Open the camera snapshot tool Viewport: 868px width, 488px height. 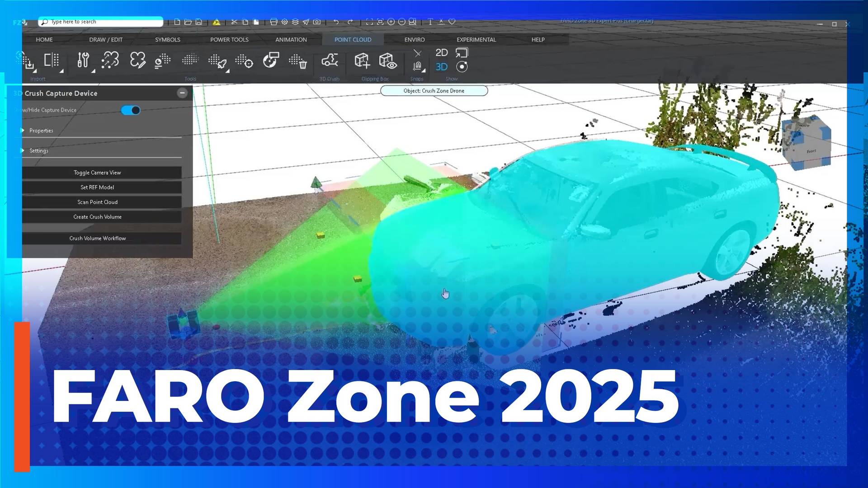(x=317, y=22)
